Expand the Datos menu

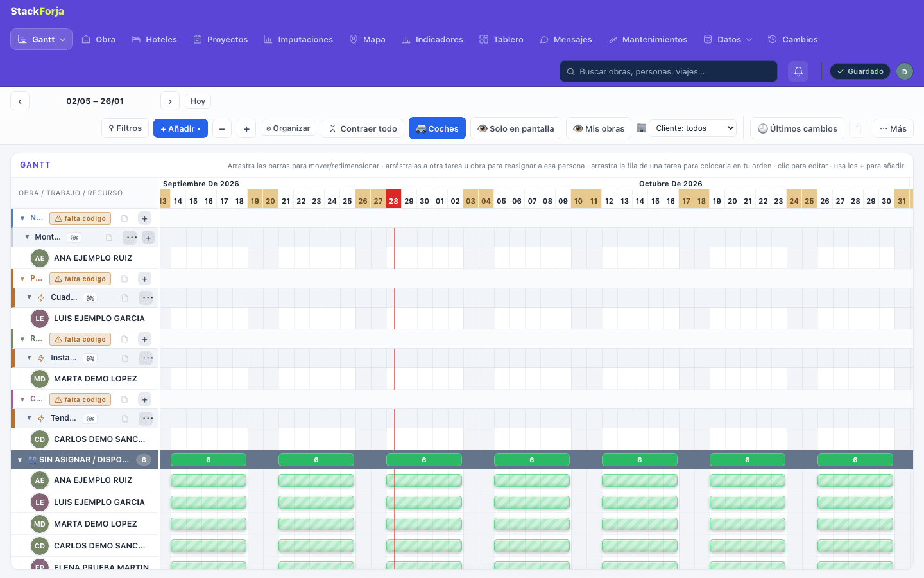(x=728, y=39)
